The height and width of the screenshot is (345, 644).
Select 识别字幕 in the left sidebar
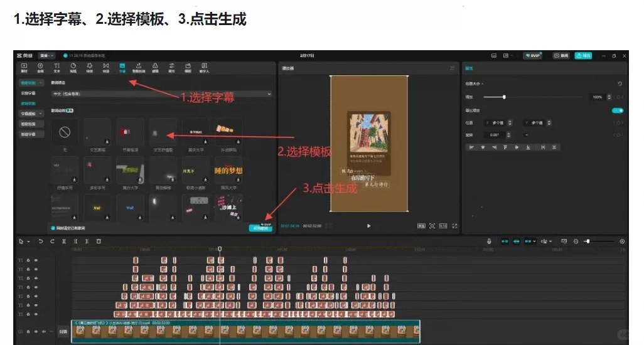pos(28,93)
